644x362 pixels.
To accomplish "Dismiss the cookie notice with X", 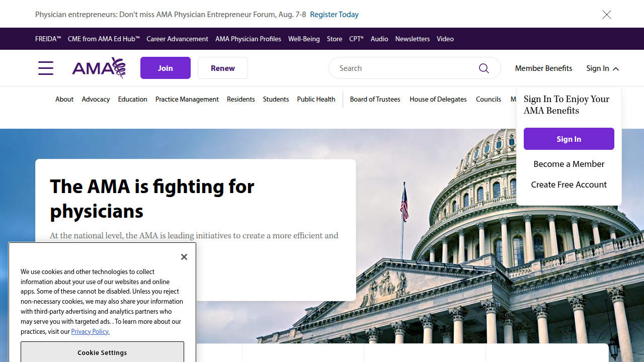I will 184,257.
